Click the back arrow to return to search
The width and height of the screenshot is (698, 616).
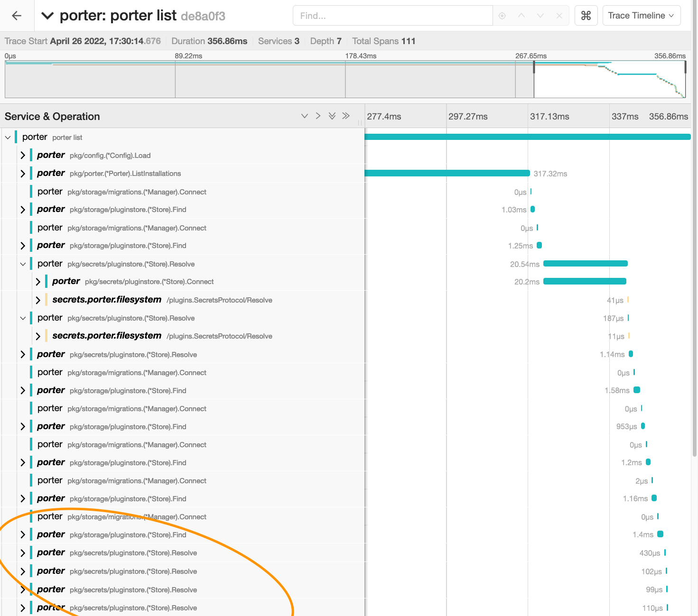[x=17, y=15]
